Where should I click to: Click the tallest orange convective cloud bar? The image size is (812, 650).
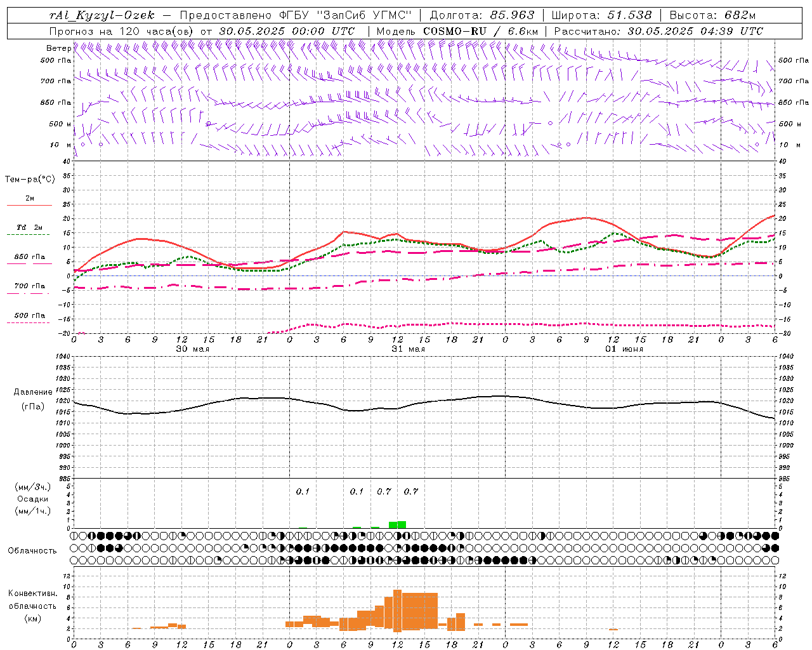click(398, 611)
